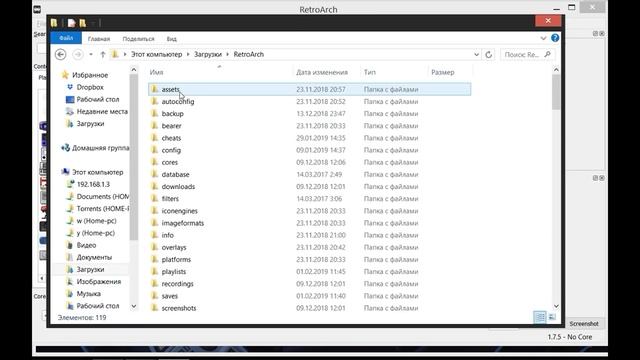Click Изображения library icon in sidebar

70,282
